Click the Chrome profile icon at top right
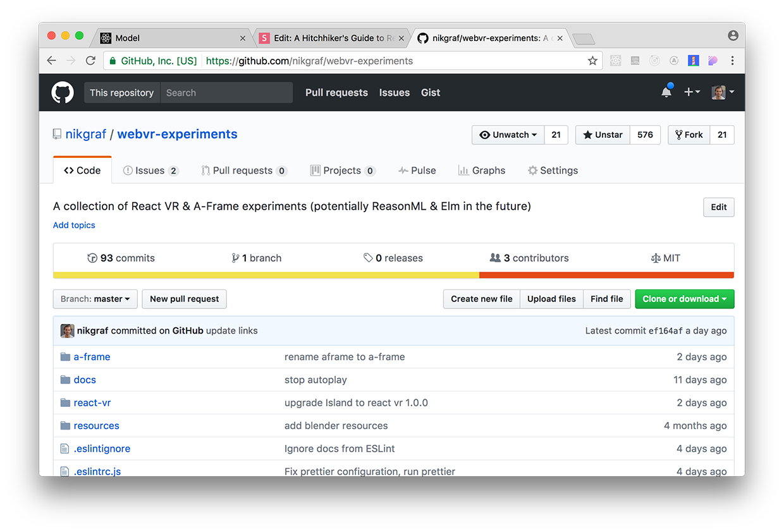The width and height of the screenshot is (784, 532). (733, 35)
